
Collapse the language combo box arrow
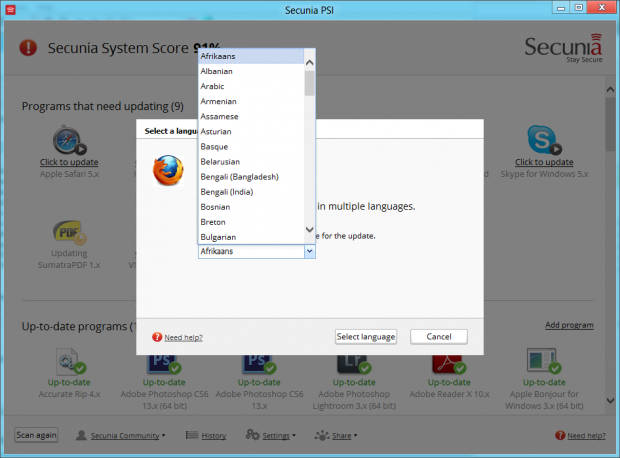(309, 252)
